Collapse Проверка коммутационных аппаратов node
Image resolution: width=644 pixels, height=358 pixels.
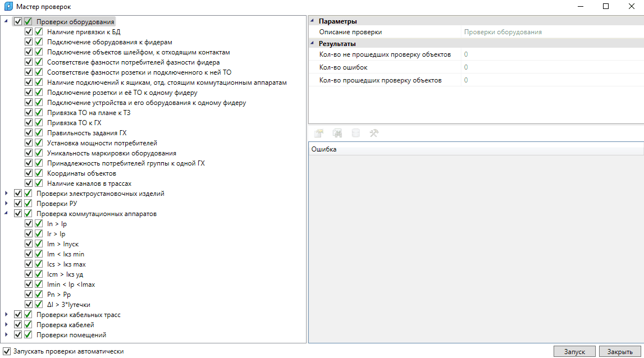pyautogui.click(x=6, y=214)
